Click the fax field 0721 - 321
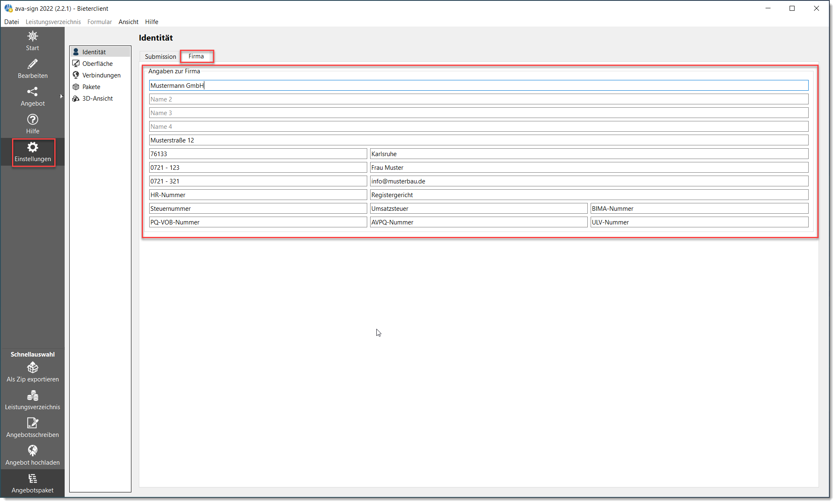 pyautogui.click(x=258, y=181)
